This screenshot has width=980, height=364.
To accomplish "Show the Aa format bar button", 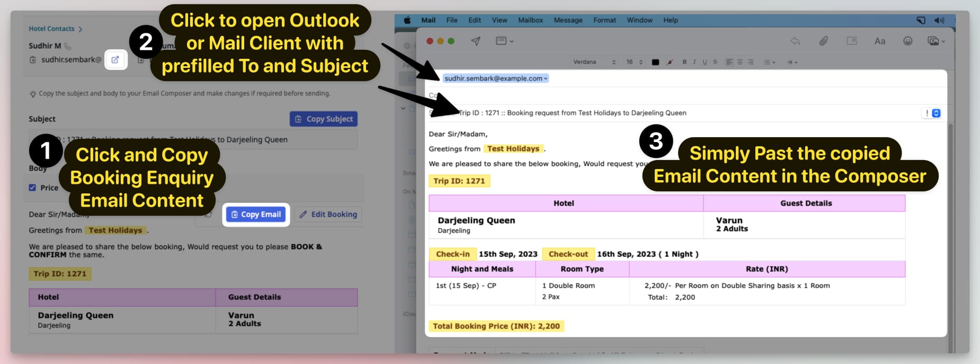I will 879,41.
